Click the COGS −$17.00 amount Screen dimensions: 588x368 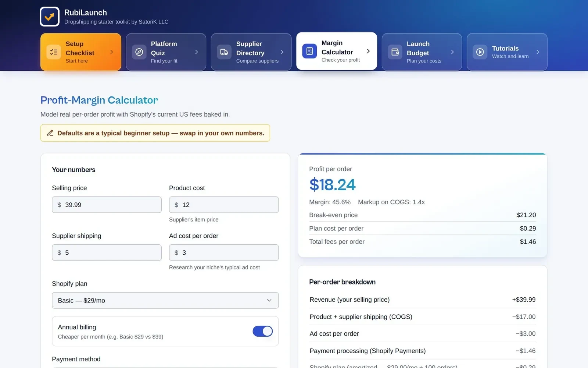[524, 317]
